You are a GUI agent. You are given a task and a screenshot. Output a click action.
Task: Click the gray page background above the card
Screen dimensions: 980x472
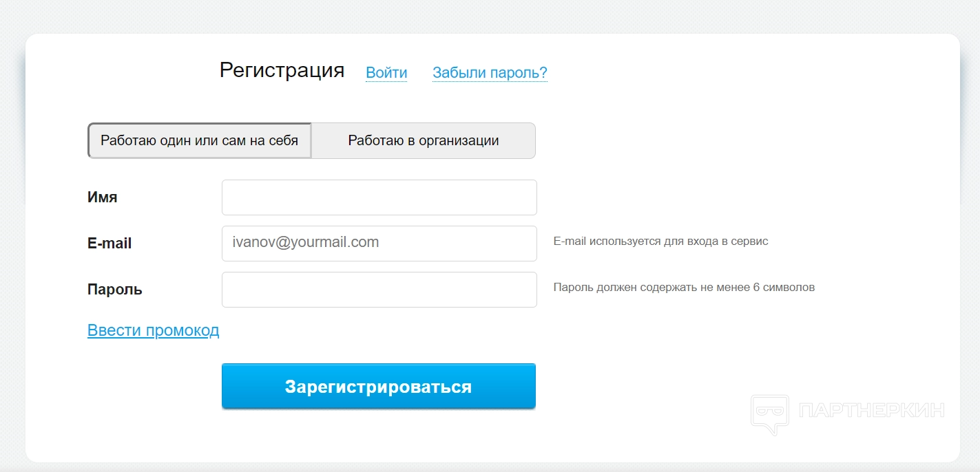click(x=482, y=15)
